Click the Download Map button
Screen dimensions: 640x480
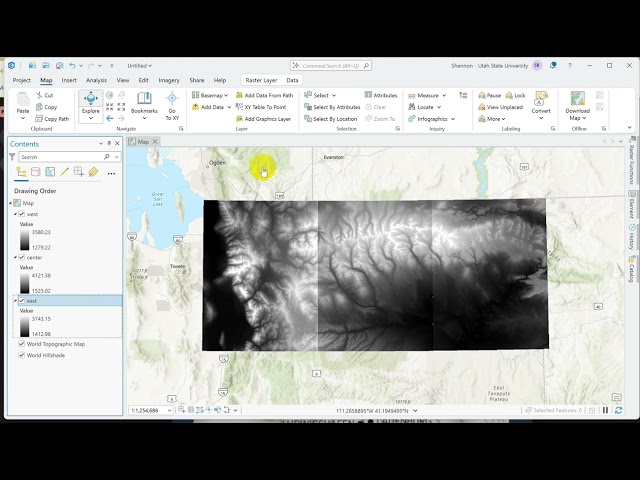[x=578, y=106]
